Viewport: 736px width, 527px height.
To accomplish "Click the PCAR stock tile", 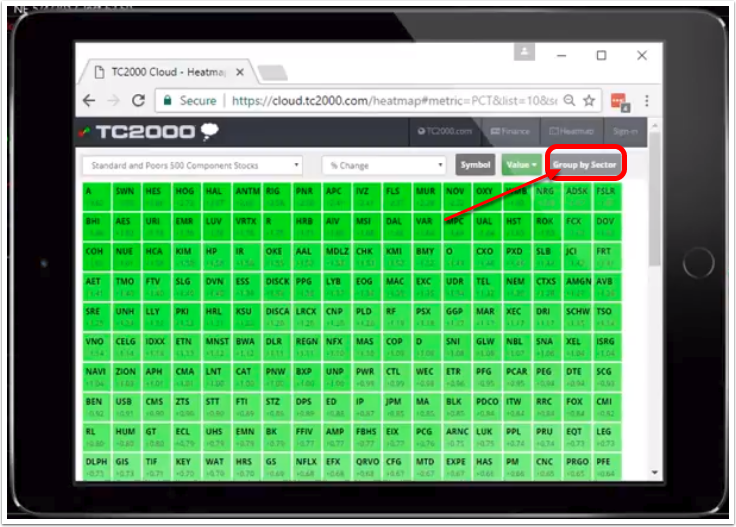I will click(517, 377).
